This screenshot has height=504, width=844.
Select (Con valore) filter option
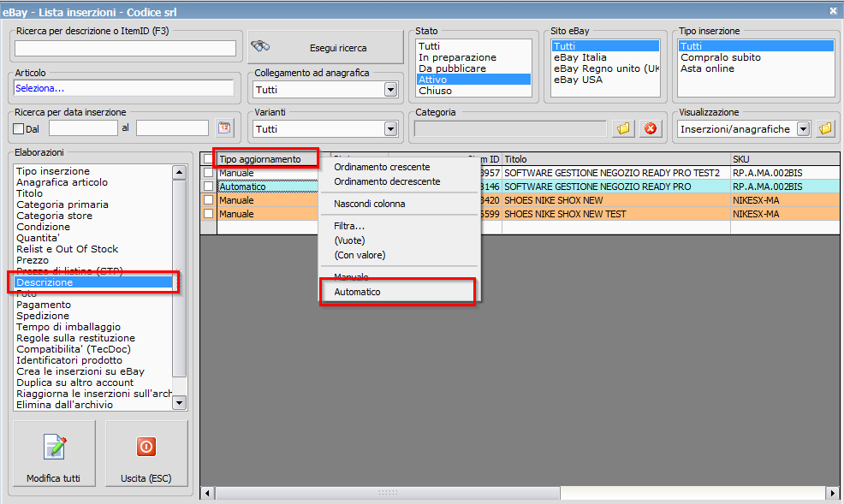pyautogui.click(x=360, y=255)
